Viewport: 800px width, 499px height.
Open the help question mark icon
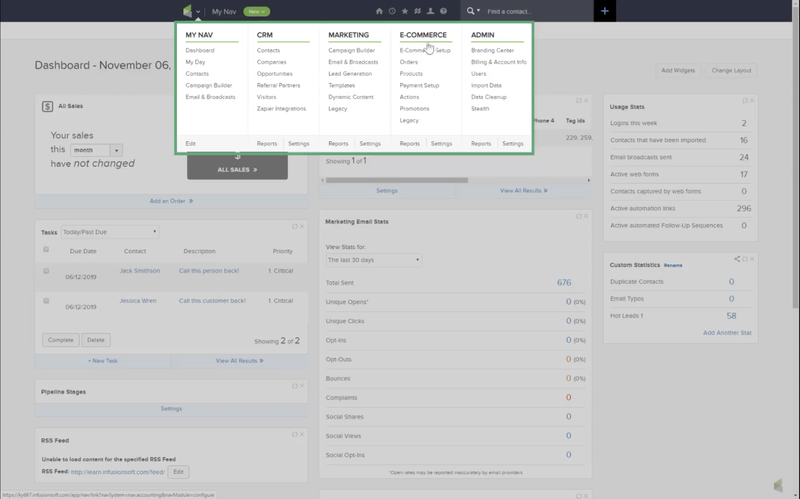pyautogui.click(x=443, y=11)
